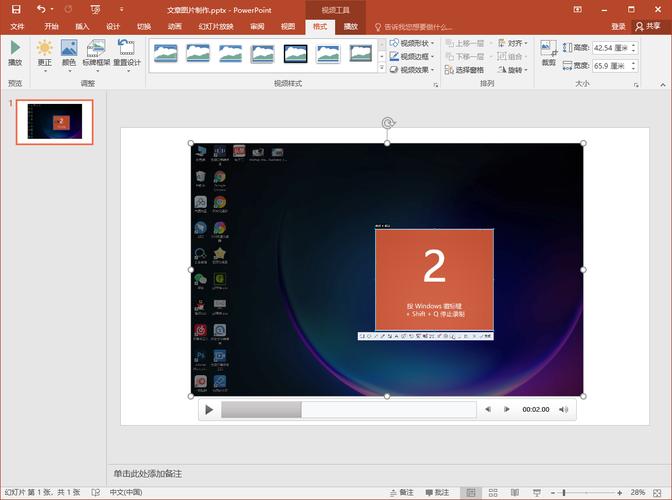Open the 文件 tab

pyautogui.click(x=17, y=27)
